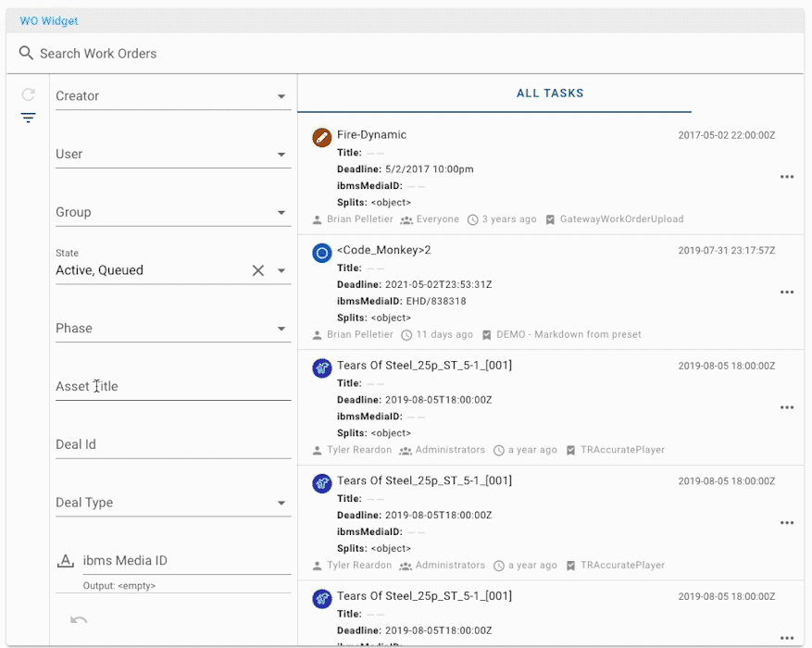Click the person icon beside Brian Pelletier in Fire-Dynamic
The height and width of the screenshot is (648, 812).
[317, 219]
